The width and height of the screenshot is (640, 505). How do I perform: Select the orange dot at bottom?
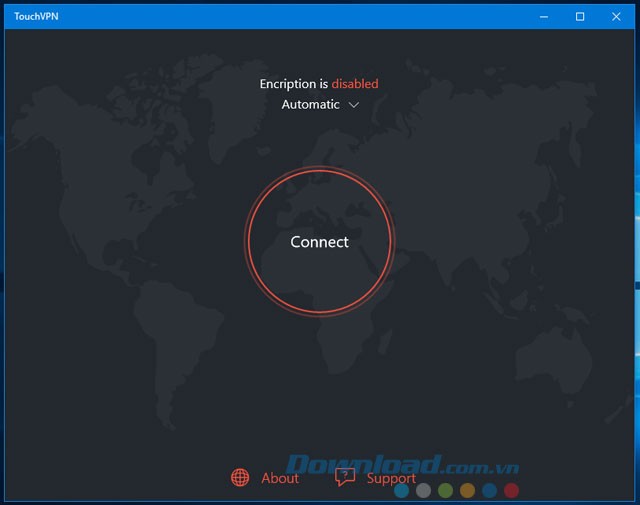click(x=468, y=490)
